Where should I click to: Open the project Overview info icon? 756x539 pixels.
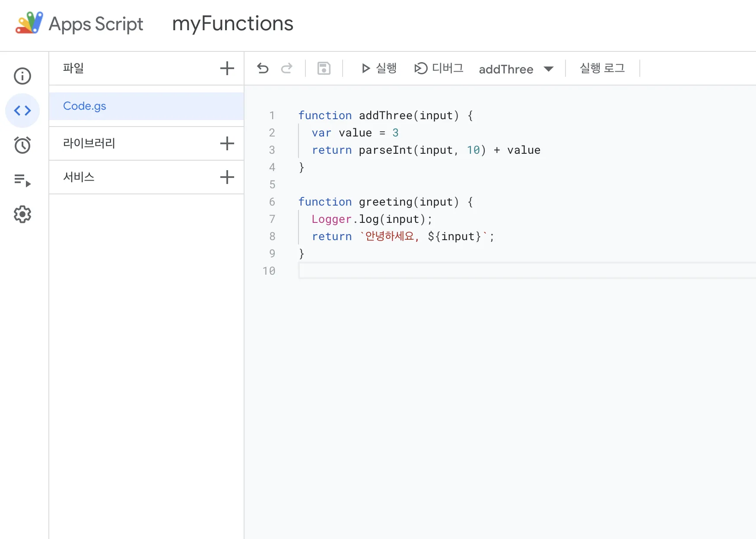(x=22, y=76)
